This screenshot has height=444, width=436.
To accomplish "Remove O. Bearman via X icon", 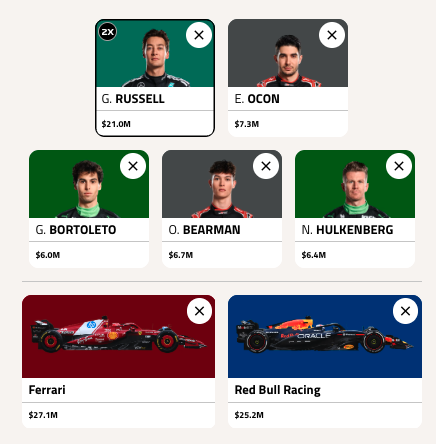I will pyautogui.click(x=266, y=166).
